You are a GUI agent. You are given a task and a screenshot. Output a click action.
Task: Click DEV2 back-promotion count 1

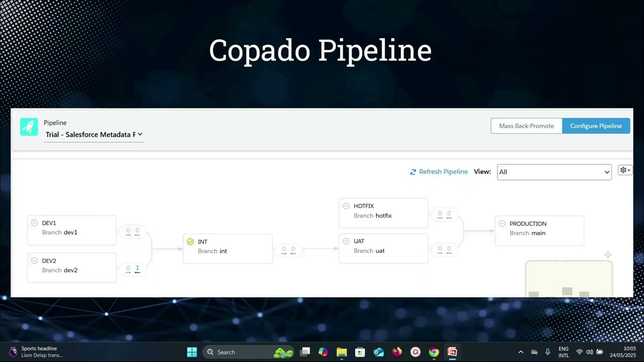coord(137,269)
